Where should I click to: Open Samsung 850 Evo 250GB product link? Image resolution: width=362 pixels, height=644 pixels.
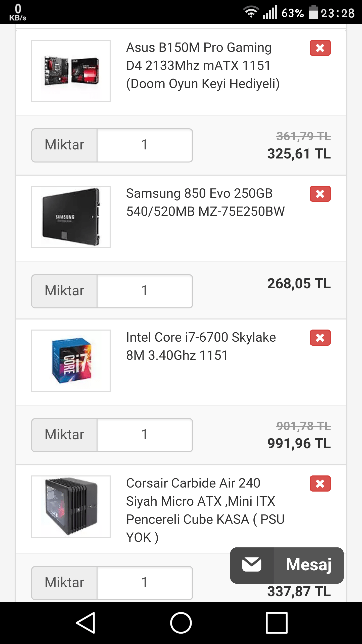coord(205,202)
